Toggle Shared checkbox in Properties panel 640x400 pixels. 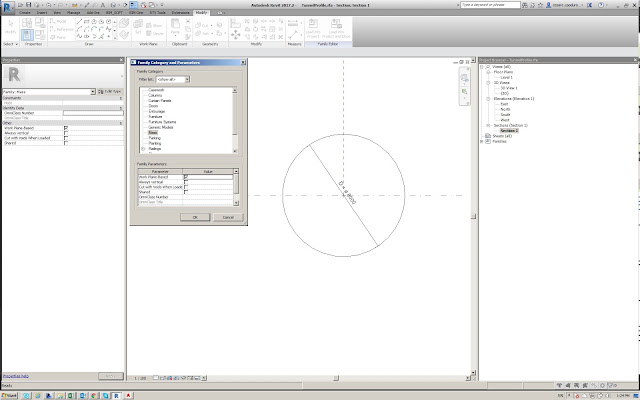coord(66,143)
